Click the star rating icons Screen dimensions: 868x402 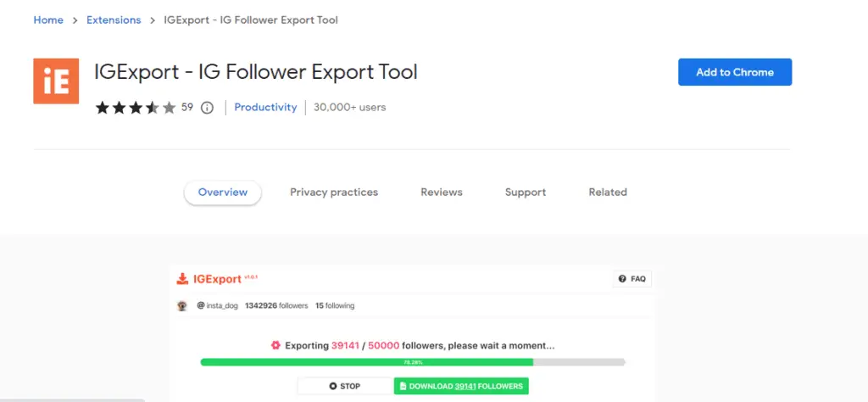(136, 108)
